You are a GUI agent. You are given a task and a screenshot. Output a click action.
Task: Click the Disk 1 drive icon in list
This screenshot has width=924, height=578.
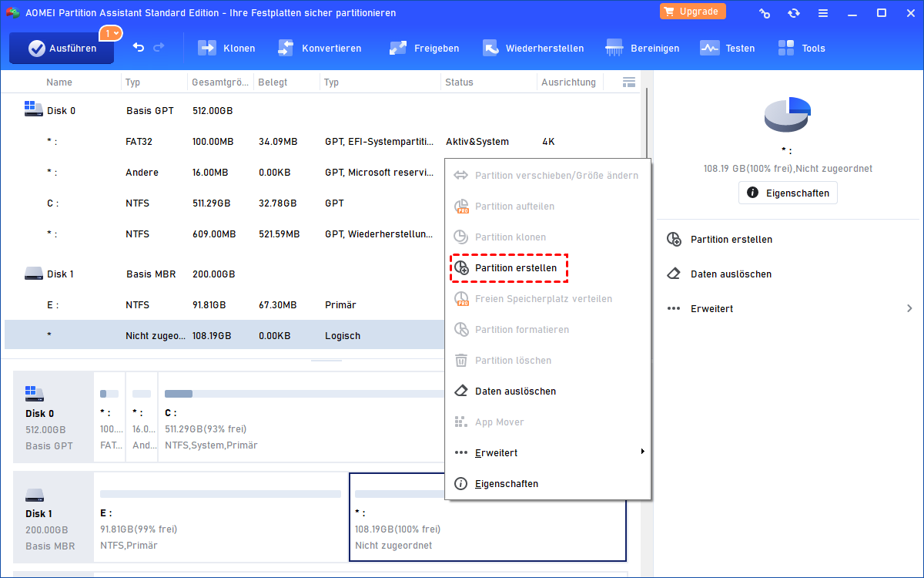point(33,274)
